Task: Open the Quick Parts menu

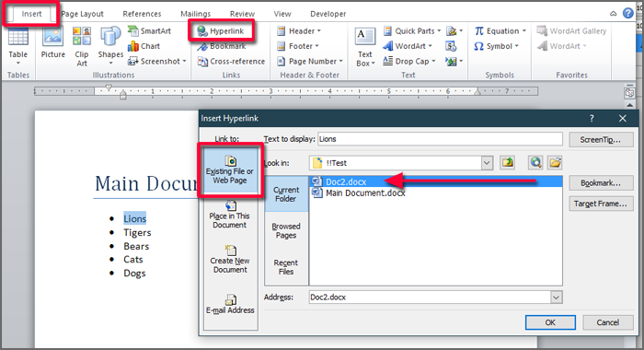Action: [x=412, y=30]
